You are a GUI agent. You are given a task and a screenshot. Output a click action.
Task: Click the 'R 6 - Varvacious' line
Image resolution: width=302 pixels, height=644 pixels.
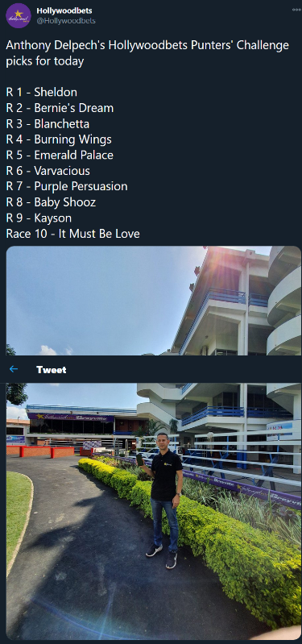click(x=48, y=170)
